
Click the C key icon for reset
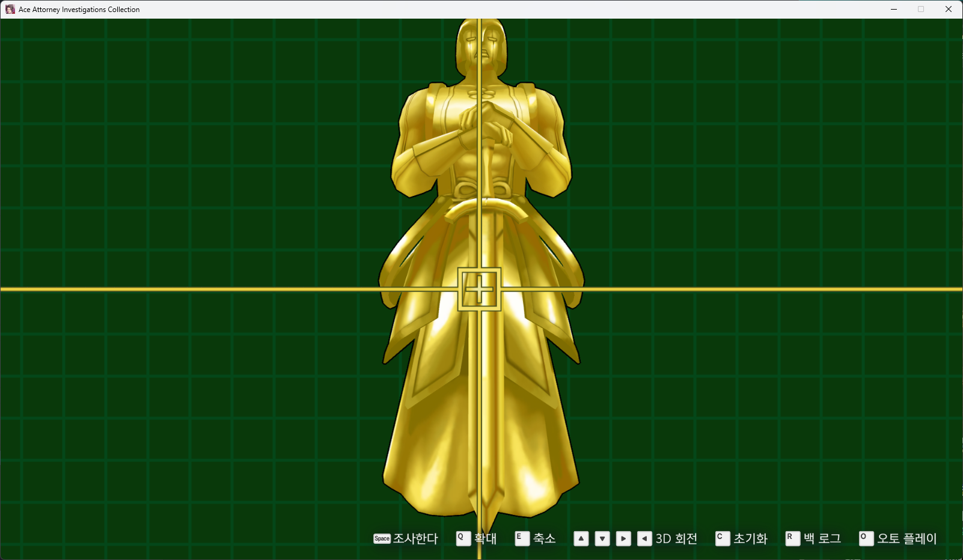(x=723, y=538)
